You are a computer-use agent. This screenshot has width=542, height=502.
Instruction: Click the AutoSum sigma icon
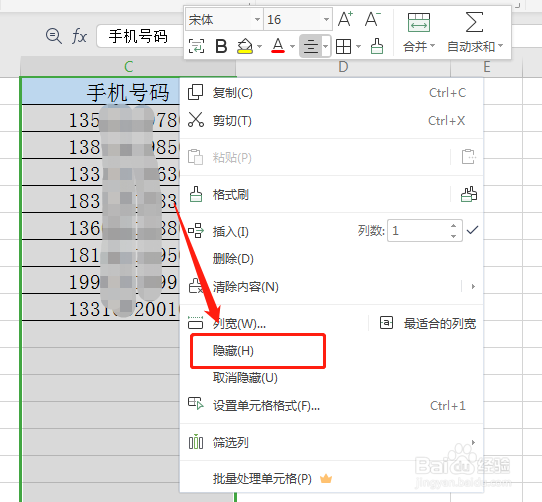click(474, 22)
